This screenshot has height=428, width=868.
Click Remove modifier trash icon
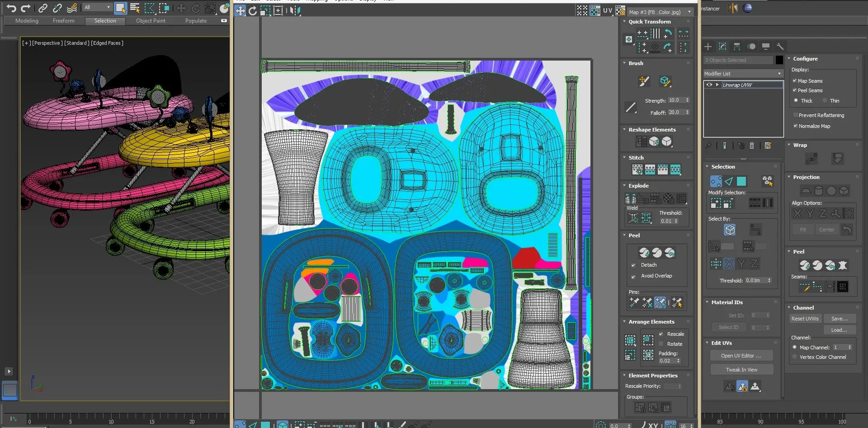click(x=752, y=146)
